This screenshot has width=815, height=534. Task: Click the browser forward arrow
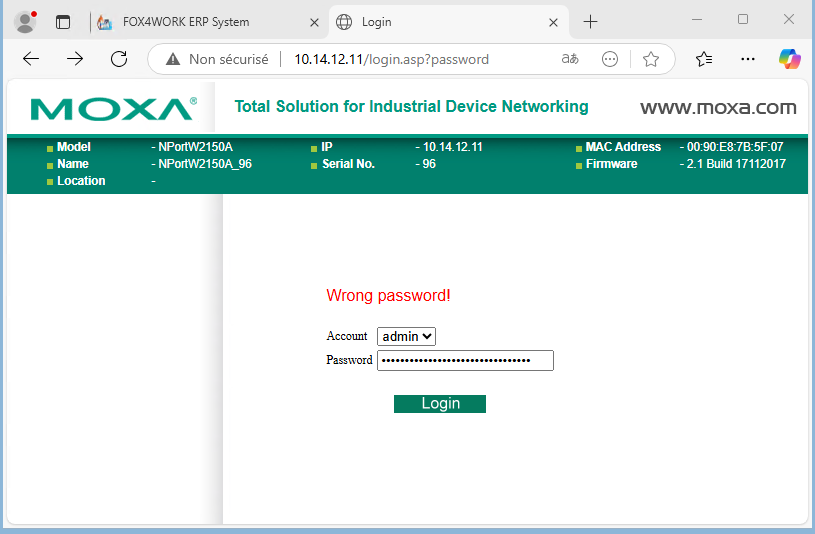pos(75,59)
